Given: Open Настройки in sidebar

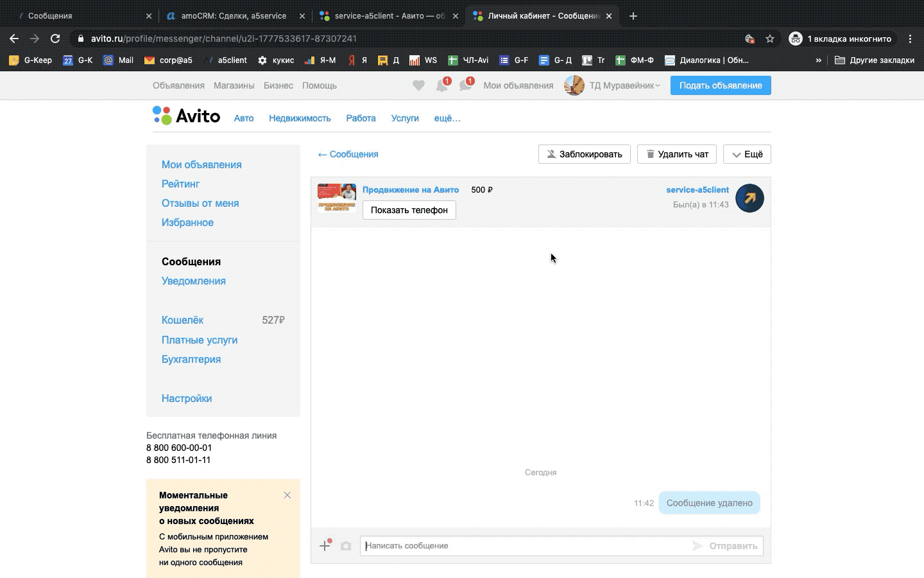Looking at the screenshot, I should click(x=187, y=398).
